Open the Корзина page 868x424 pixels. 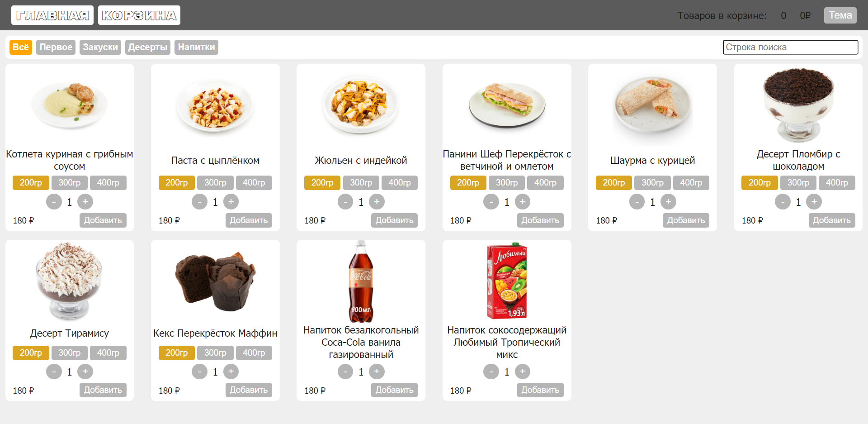(139, 15)
